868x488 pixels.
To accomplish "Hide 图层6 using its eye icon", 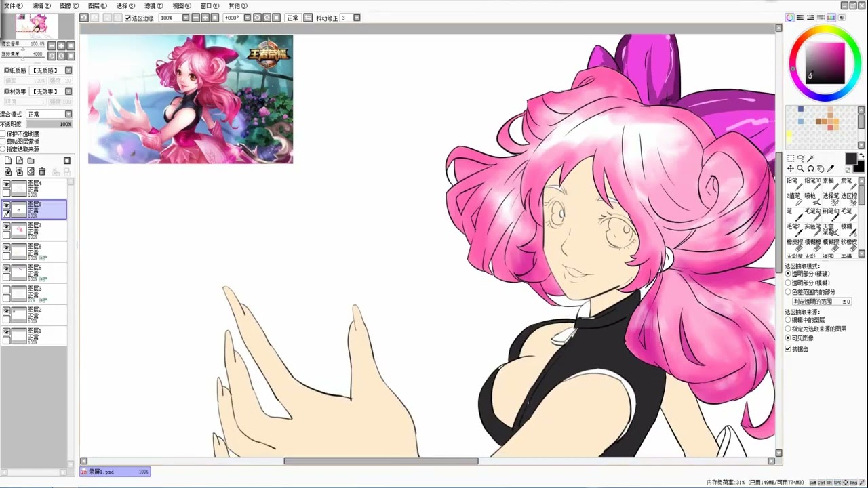I will pos(7,247).
